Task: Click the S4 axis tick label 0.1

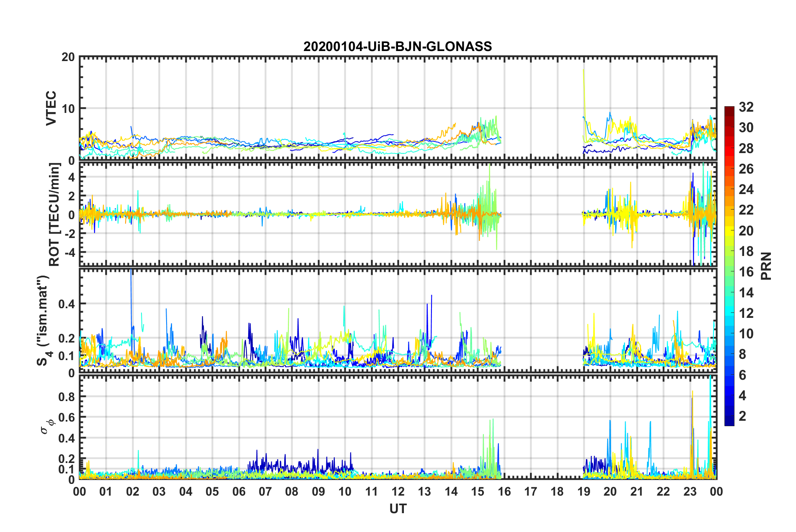Action: 67,356
